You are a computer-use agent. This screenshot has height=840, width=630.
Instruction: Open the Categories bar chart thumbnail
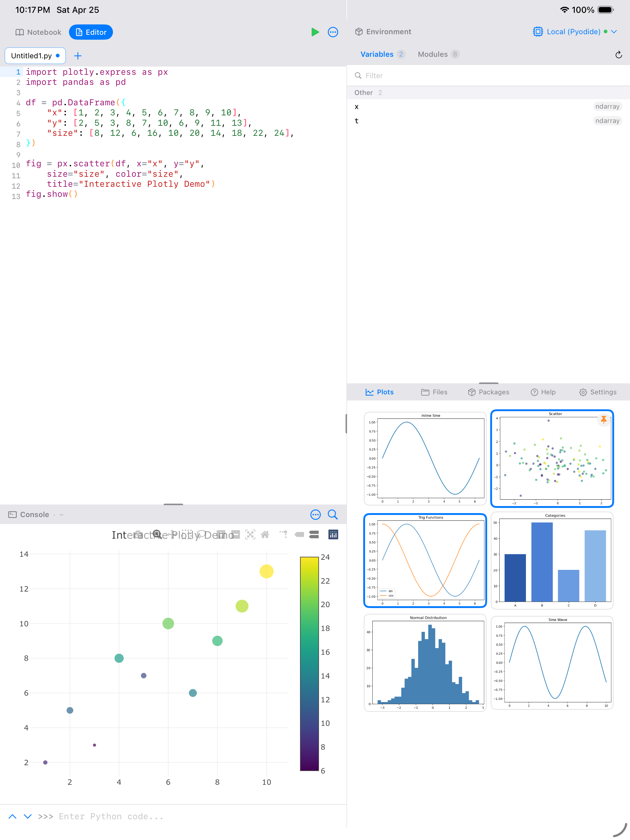(552, 560)
